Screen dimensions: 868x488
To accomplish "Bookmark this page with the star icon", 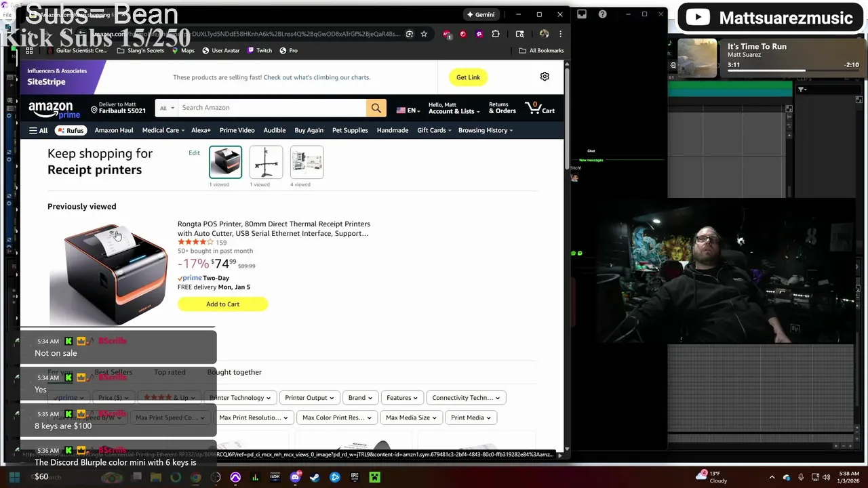I will (x=424, y=34).
